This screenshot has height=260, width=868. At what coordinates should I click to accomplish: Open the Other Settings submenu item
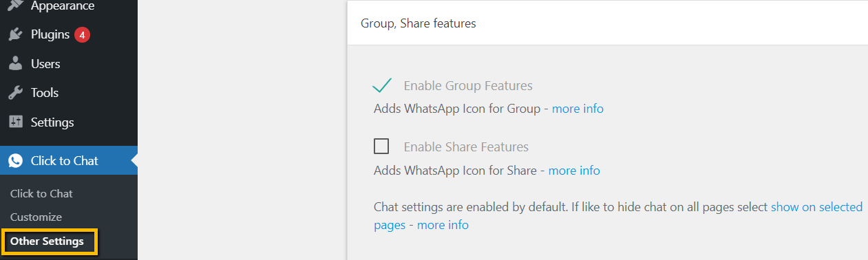click(x=47, y=241)
